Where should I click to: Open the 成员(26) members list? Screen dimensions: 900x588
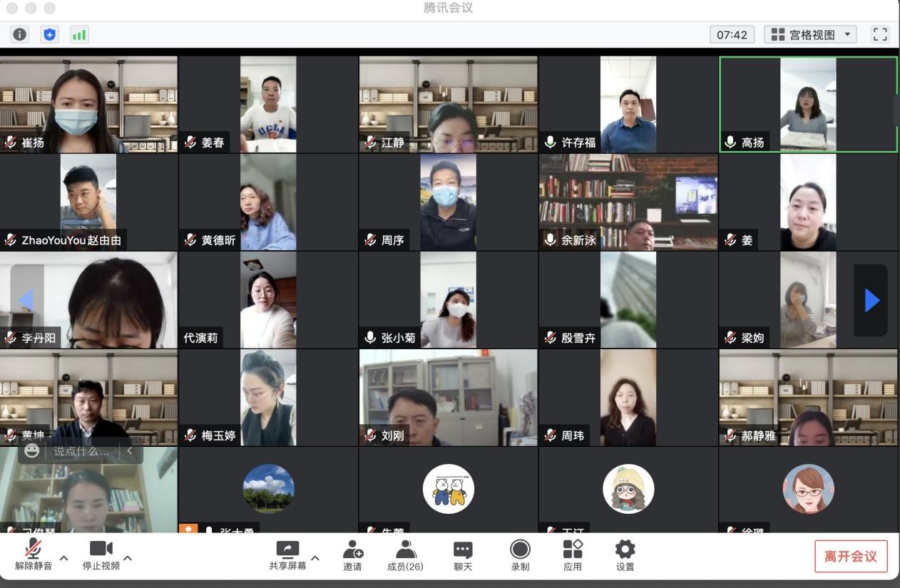click(x=405, y=555)
